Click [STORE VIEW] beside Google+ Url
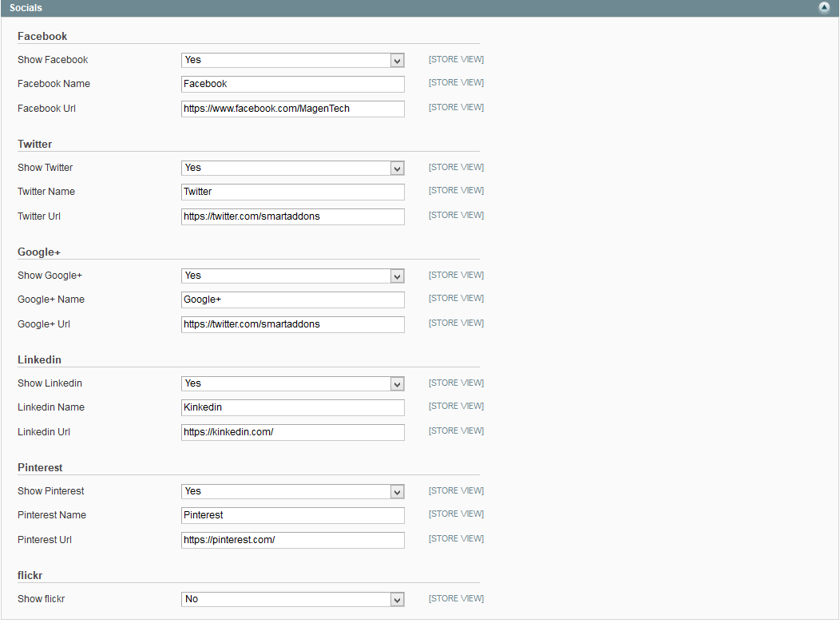 coord(456,322)
